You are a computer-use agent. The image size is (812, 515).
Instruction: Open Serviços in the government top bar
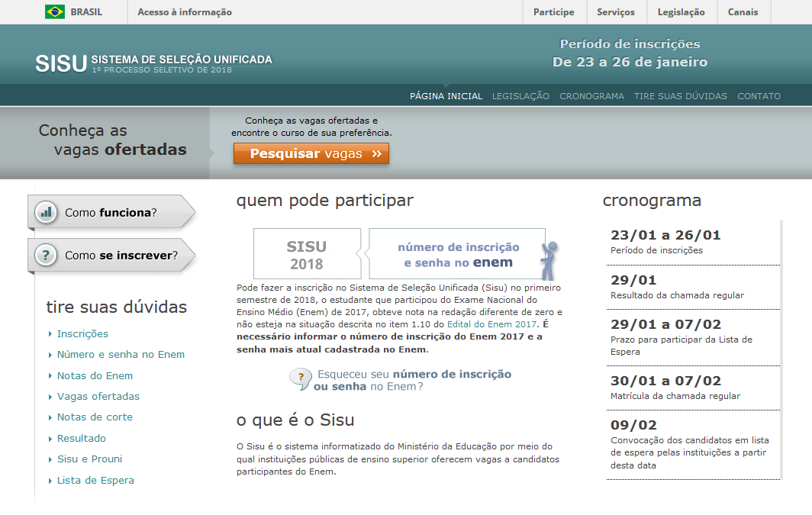tap(616, 12)
